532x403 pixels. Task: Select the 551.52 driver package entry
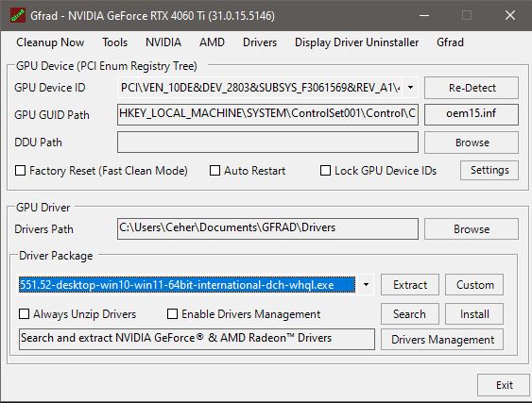187,285
